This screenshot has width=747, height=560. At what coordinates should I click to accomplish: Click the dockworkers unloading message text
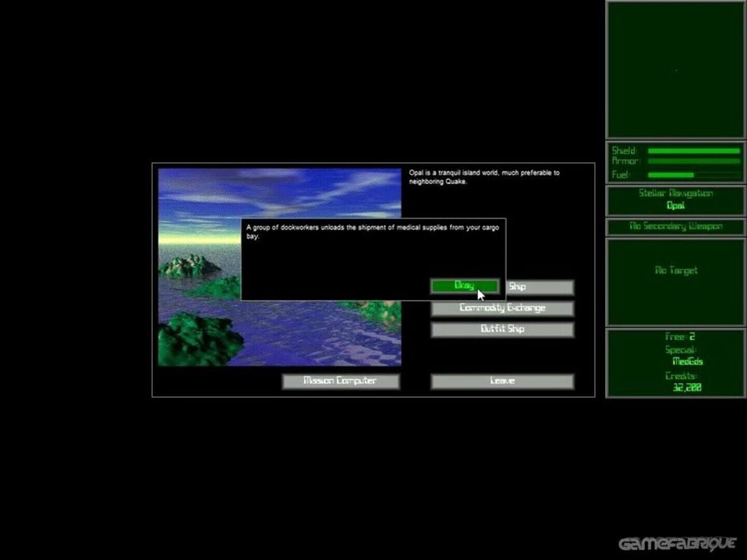(x=372, y=231)
